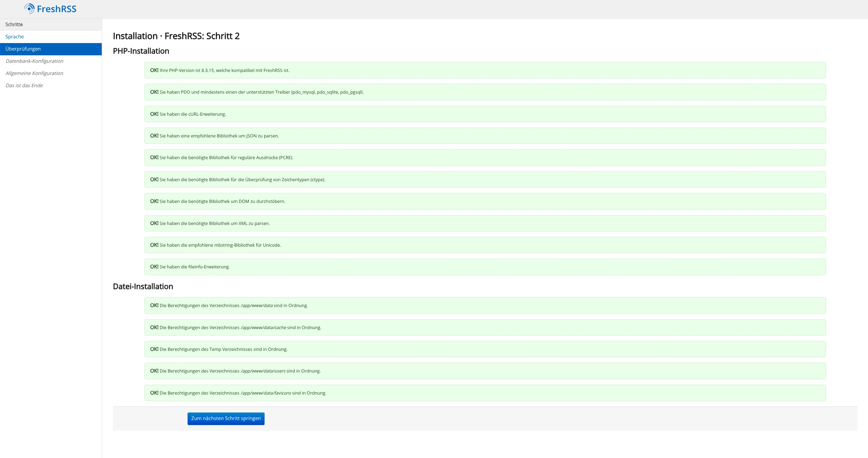Click the JSON parsing library message
Viewport: 868px width, 458px height.
point(485,136)
